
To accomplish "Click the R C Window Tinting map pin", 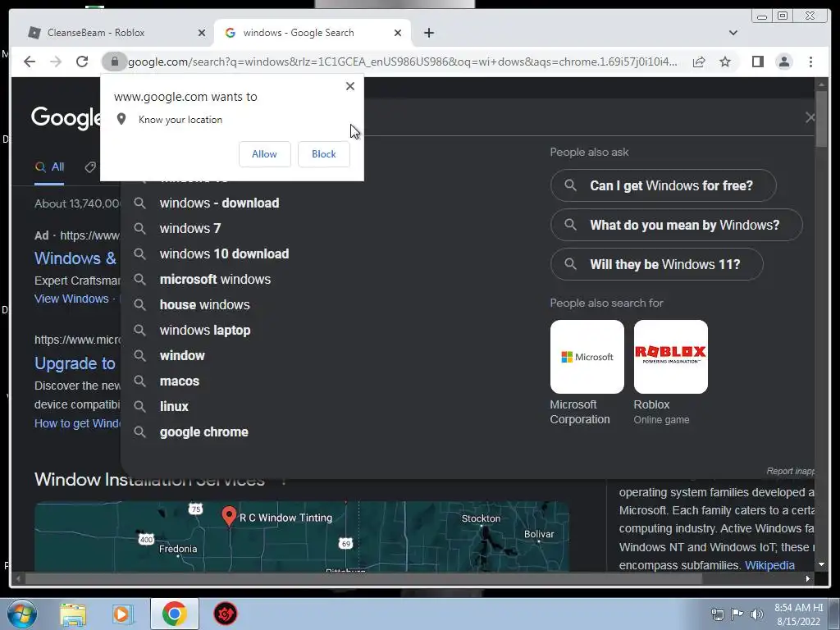I will click(x=229, y=516).
